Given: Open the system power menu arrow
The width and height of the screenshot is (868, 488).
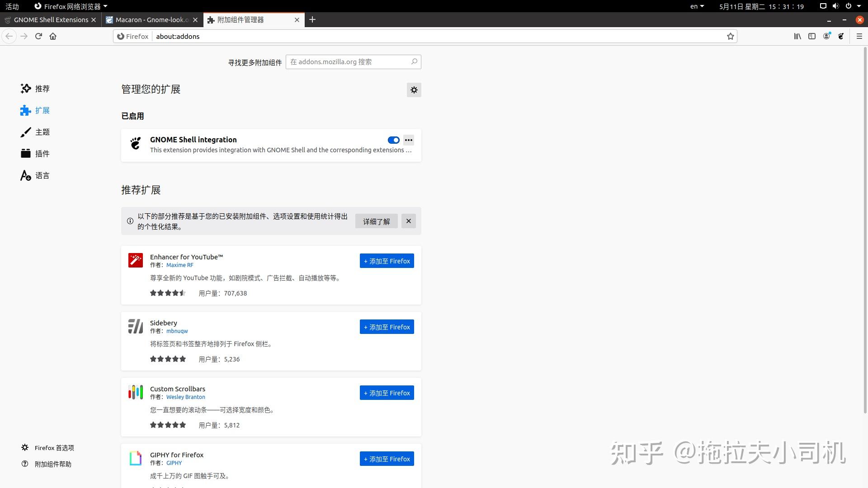Looking at the screenshot, I should tap(859, 6).
